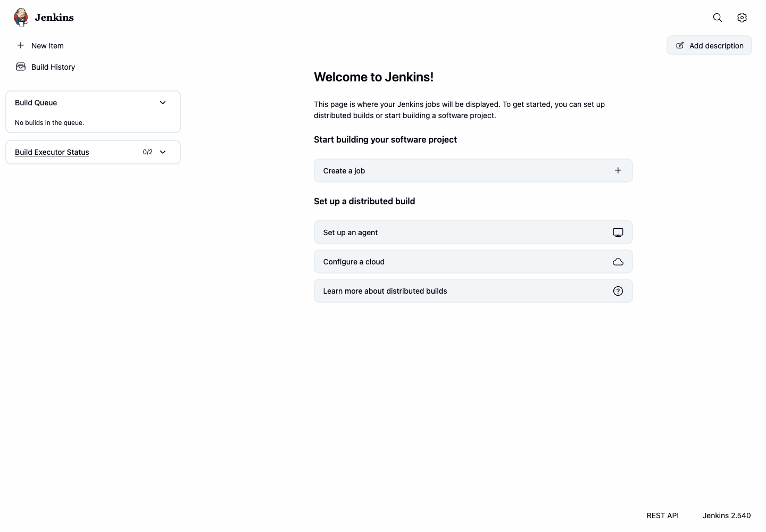Select Set up an agent
The width and height of the screenshot is (766, 532).
473,232
